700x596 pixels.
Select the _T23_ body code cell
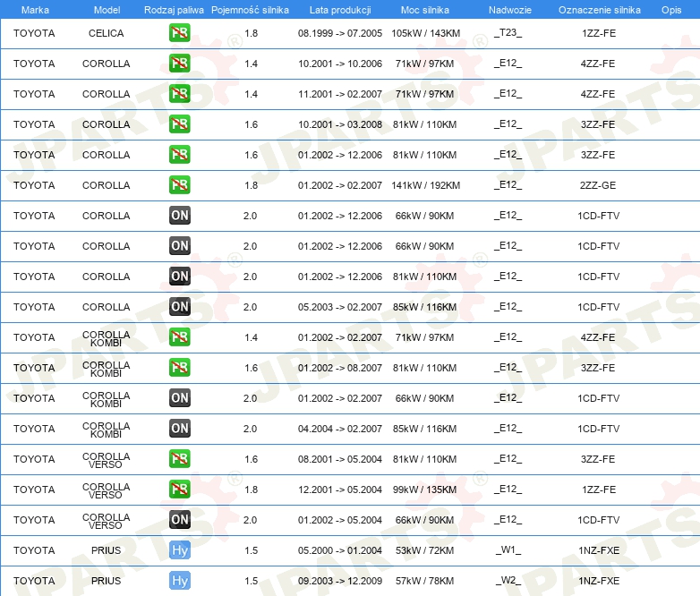tap(508, 33)
